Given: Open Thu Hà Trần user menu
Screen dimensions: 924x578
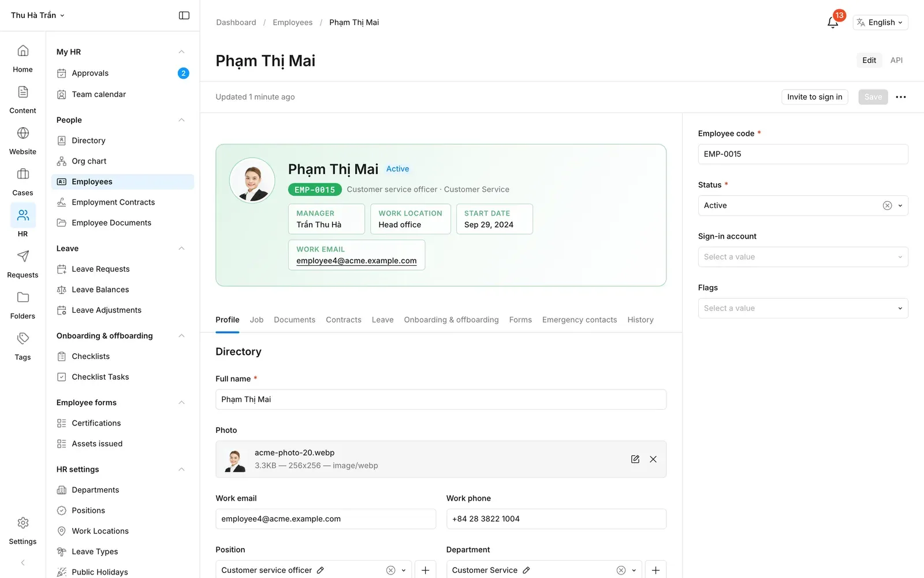Looking at the screenshot, I should [38, 16].
